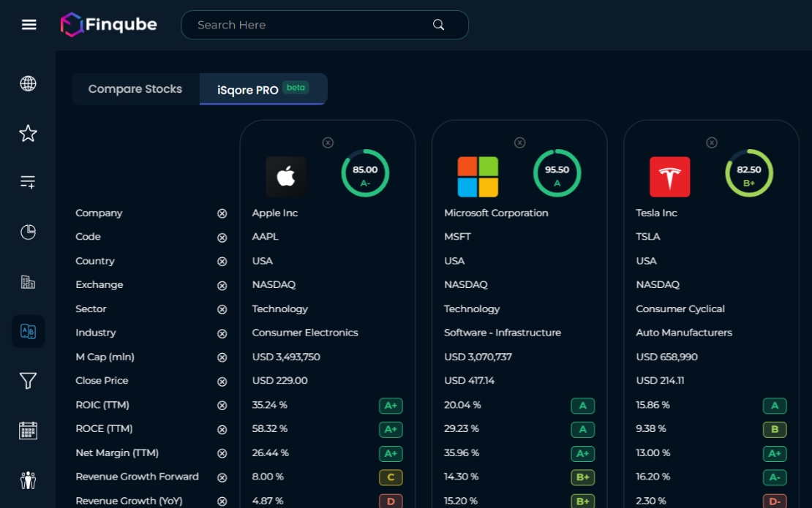
Task: Click Tesla's 82.50 B+ score ring
Action: tap(749, 173)
